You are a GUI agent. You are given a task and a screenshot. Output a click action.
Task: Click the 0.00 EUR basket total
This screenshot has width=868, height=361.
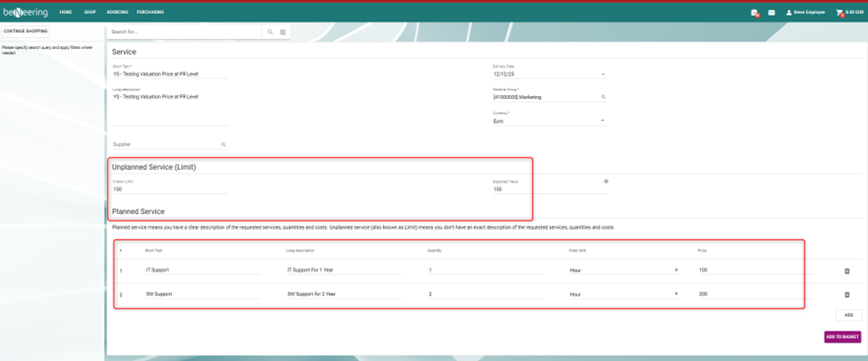pyautogui.click(x=855, y=12)
